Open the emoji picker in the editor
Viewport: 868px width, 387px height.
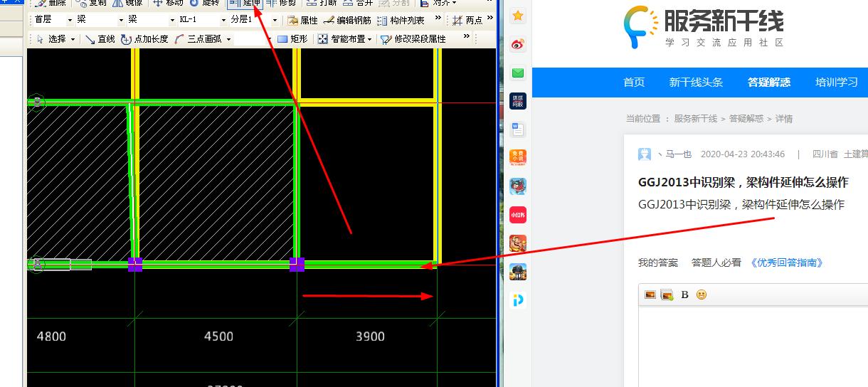(x=702, y=295)
